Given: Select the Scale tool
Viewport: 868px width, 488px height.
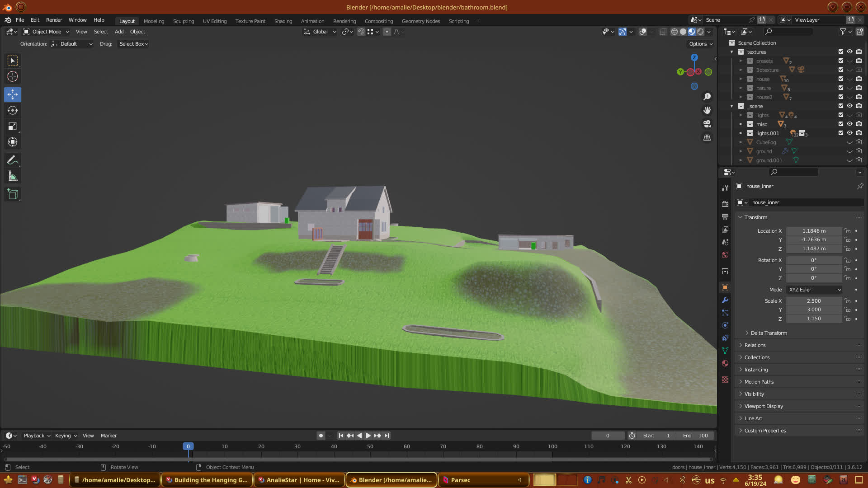Looking at the screenshot, I should coord(13,127).
